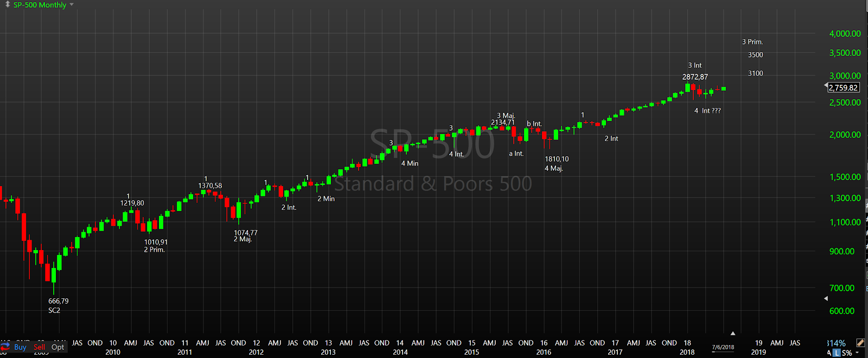Select the 4 Int. annotation label
This screenshot has height=358, width=868.
[x=456, y=154]
